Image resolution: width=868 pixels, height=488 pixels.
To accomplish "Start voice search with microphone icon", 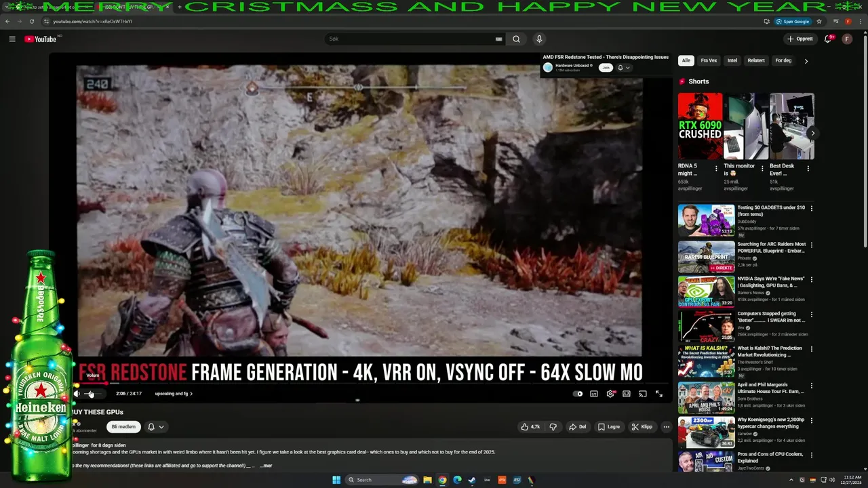I will [539, 39].
